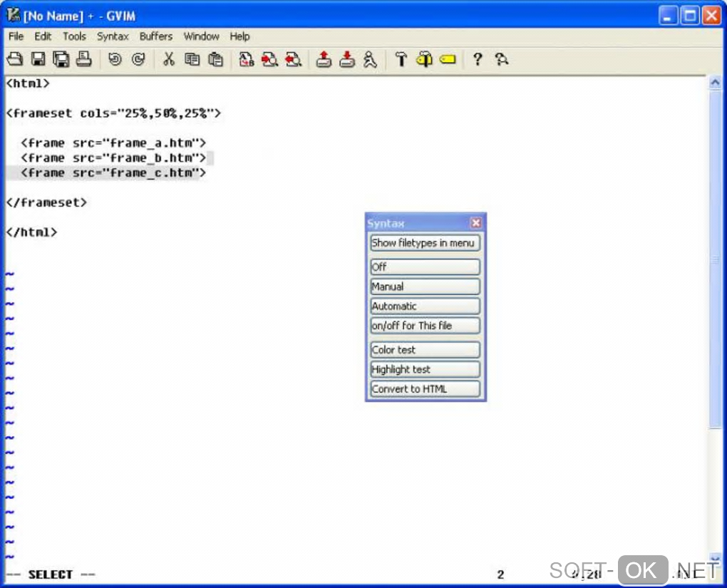Toggle on/off for This file
The height and width of the screenshot is (588, 727).
tap(425, 326)
